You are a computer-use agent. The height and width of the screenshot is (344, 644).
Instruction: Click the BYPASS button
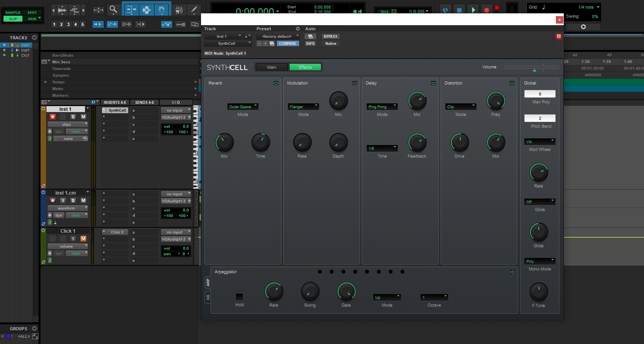330,36
